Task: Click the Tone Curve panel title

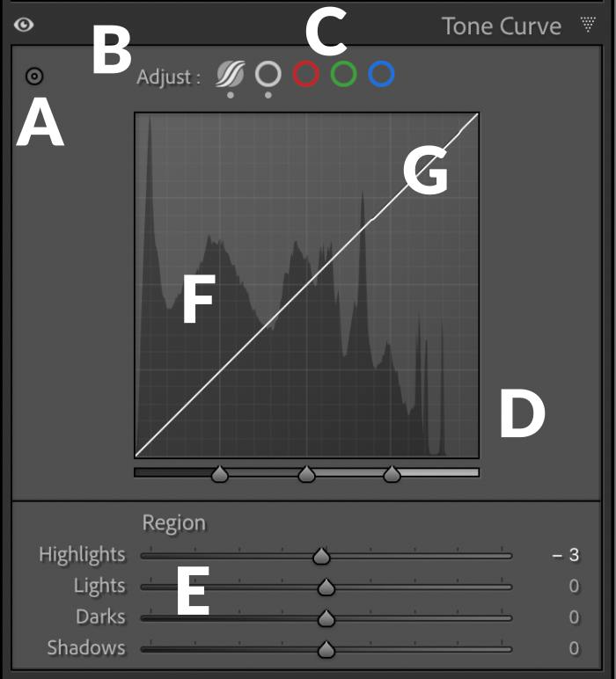Action: [x=502, y=26]
